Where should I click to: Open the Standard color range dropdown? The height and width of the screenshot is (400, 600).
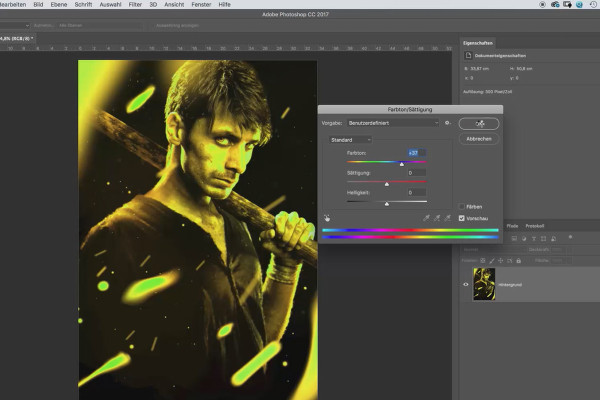[x=350, y=140]
